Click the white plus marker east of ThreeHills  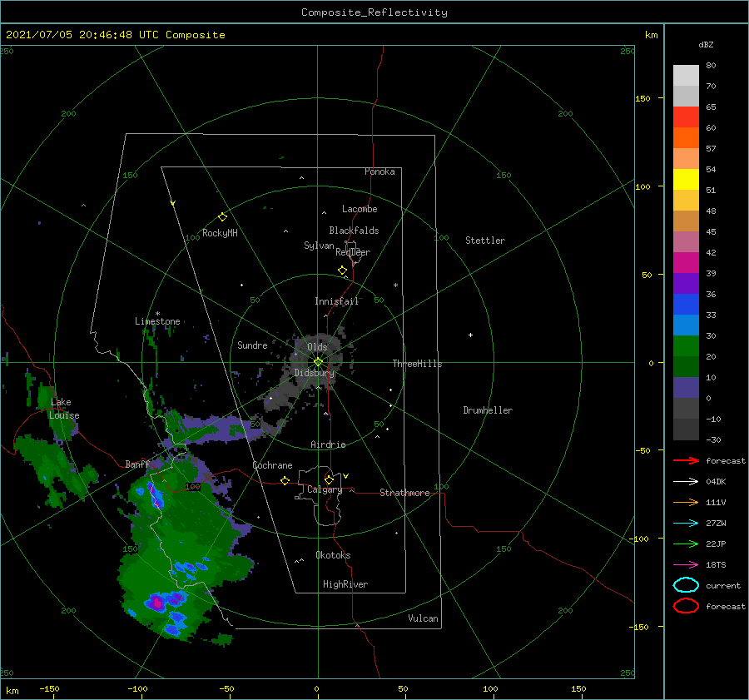(x=470, y=335)
